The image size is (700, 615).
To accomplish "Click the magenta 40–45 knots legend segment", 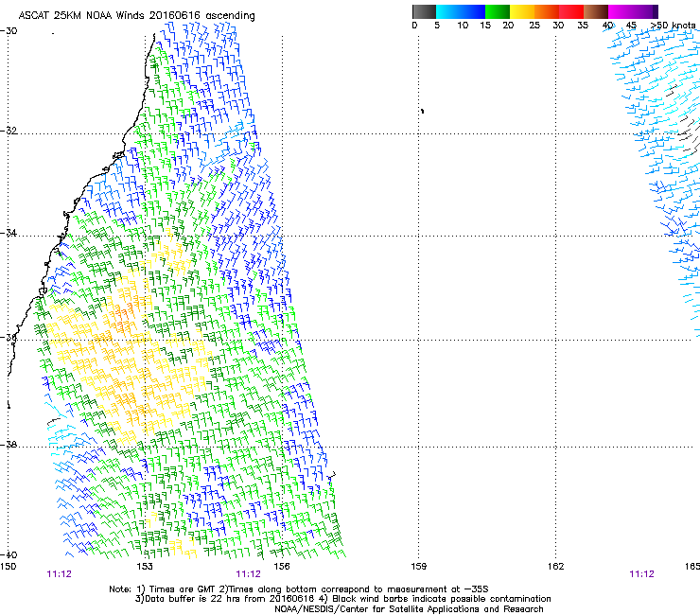I will [x=621, y=11].
